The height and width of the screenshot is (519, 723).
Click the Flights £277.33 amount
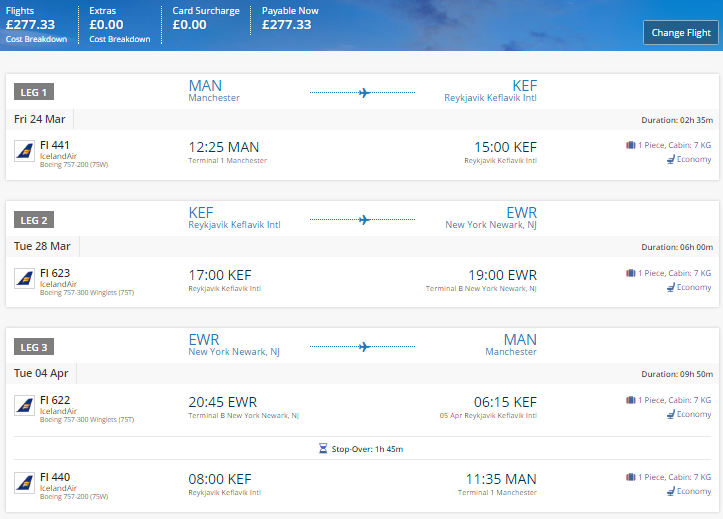tap(30, 24)
